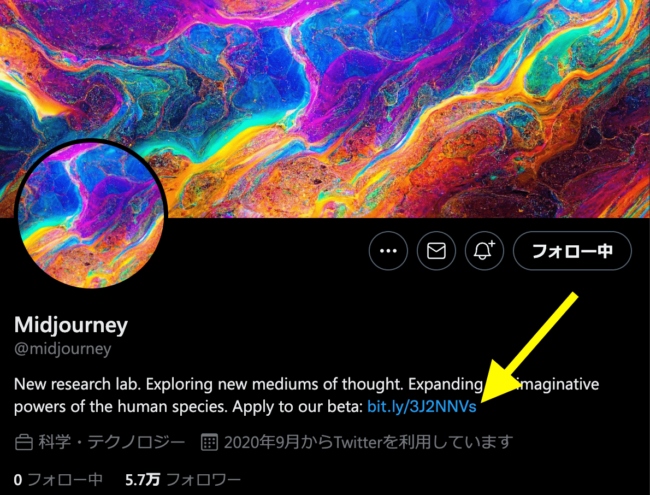The width and height of the screenshot is (650, 495).
Task: Click the calendar joined-date icon
Action: 209,442
